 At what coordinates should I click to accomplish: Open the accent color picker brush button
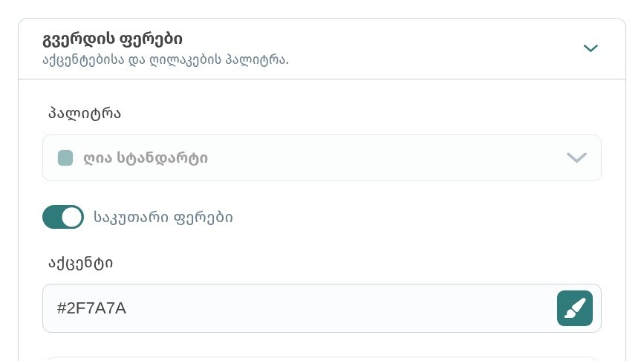(575, 308)
